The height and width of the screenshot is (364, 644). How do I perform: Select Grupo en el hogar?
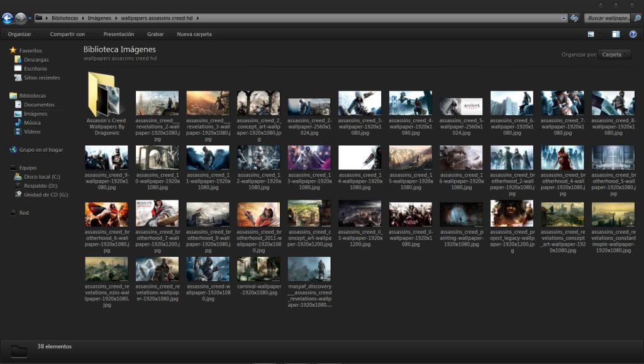click(41, 150)
